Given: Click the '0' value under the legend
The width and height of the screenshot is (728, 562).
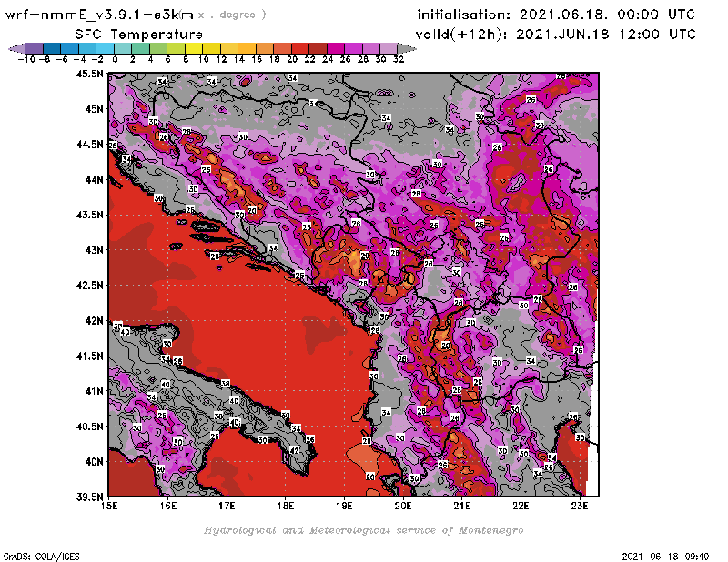Looking at the screenshot, I should 115,59.
